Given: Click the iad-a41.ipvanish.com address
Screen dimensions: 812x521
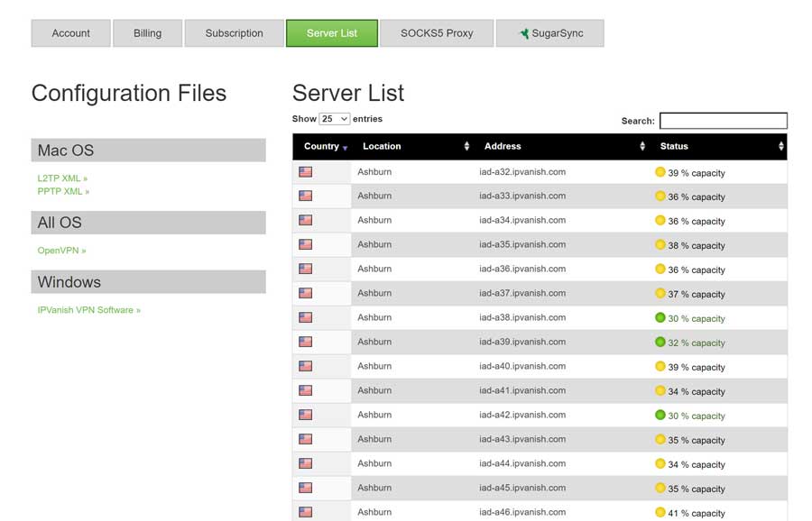Looking at the screenshot, I should [522, 390].
